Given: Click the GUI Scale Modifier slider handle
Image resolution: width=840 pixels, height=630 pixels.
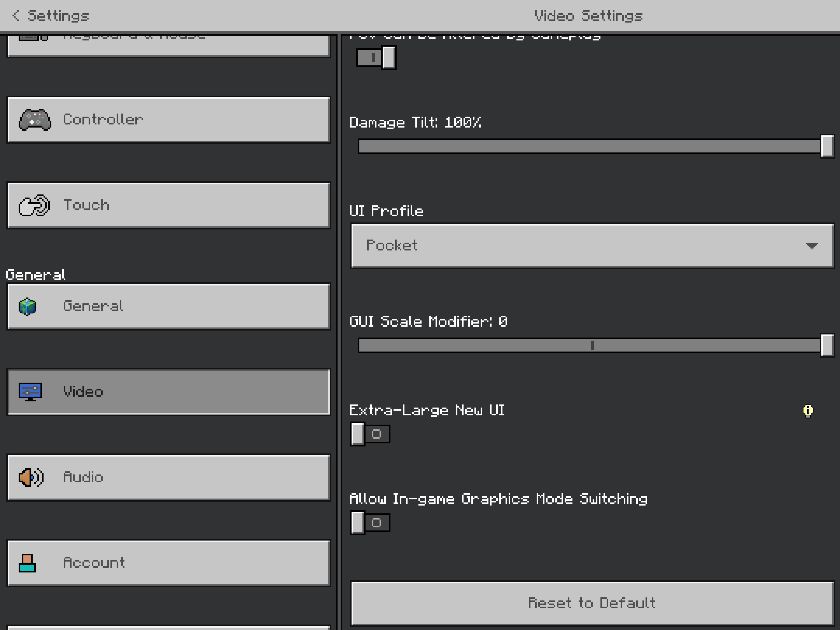Looking at the screenshot, I should point(827,345).
